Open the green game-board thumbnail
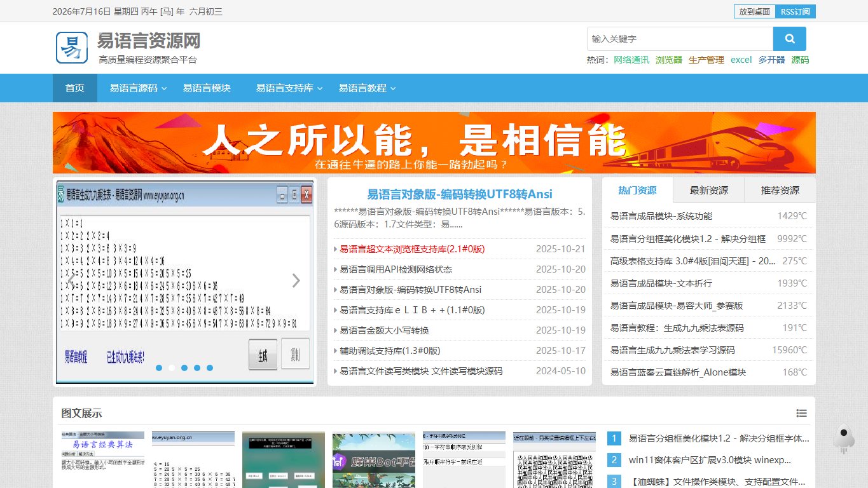 [284, 460]
